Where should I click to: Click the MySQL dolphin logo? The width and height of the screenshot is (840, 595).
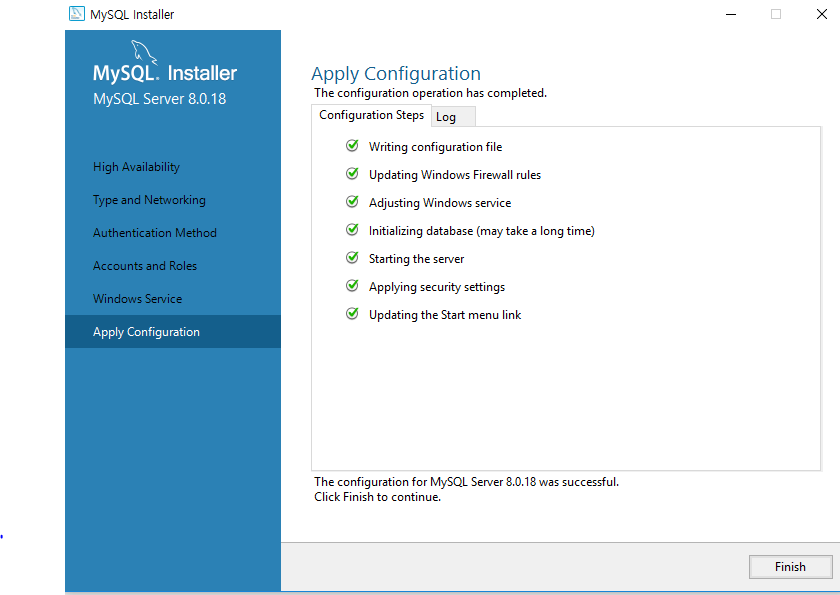[x=144, y=52]
